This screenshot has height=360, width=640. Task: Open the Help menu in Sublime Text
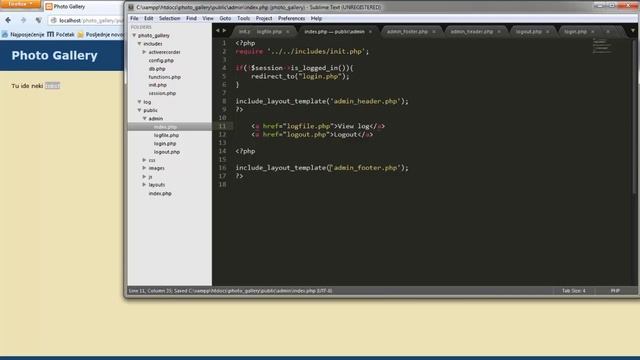coord(316,18)
